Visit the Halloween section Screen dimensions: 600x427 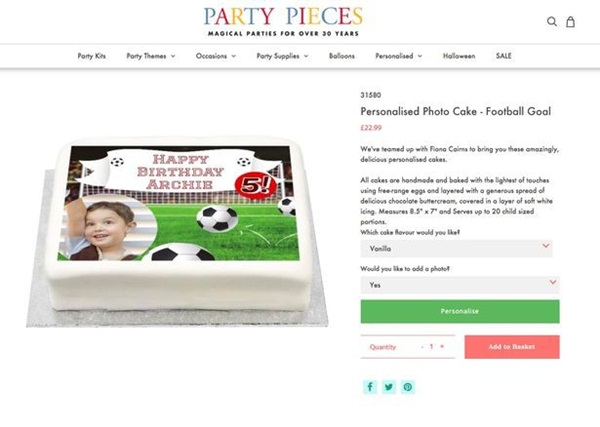pyautogui.click(x=459, y=56)
